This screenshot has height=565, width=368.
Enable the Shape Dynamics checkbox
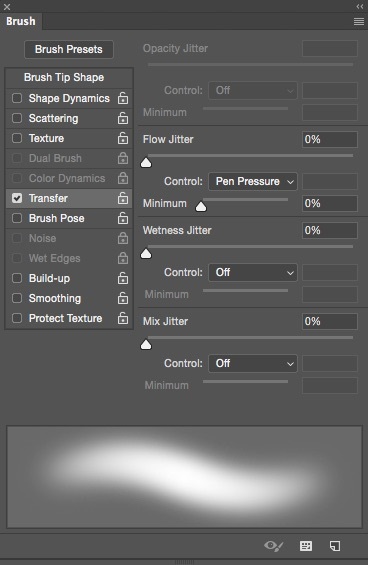17,98
